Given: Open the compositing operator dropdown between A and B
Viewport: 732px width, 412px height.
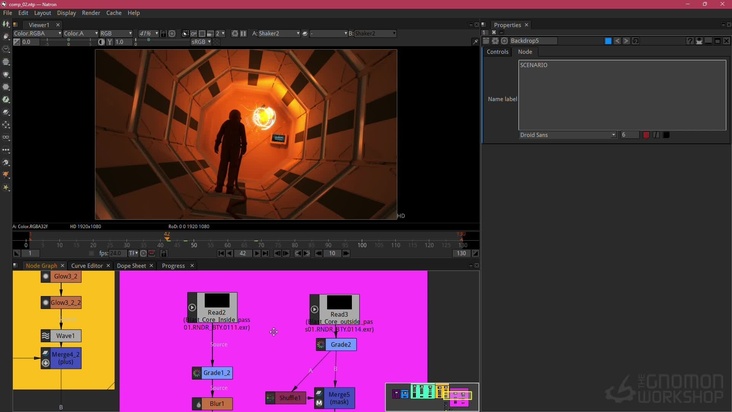Looking at the screenshot, I should 329,34.
